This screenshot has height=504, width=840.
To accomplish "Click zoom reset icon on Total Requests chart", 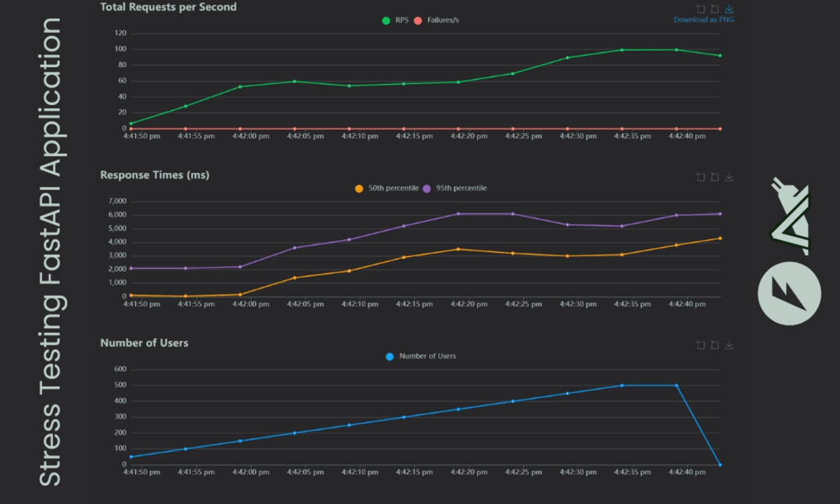I will (715, 9).
